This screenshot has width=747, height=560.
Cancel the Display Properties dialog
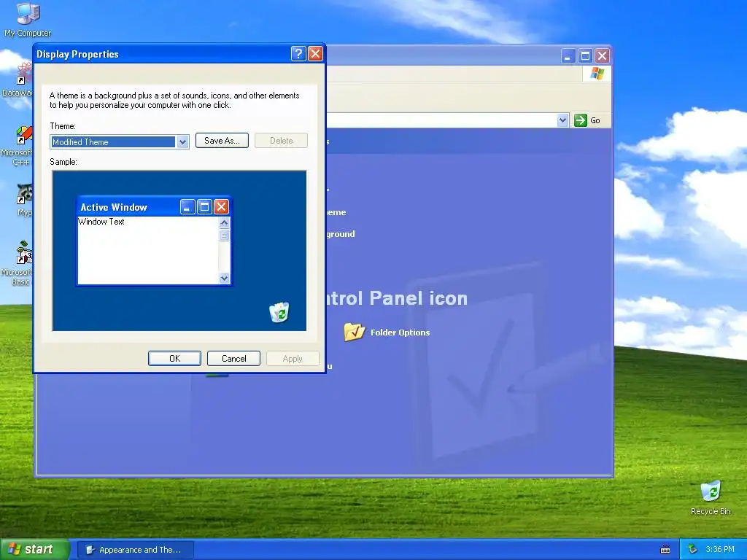pos(233,358)
